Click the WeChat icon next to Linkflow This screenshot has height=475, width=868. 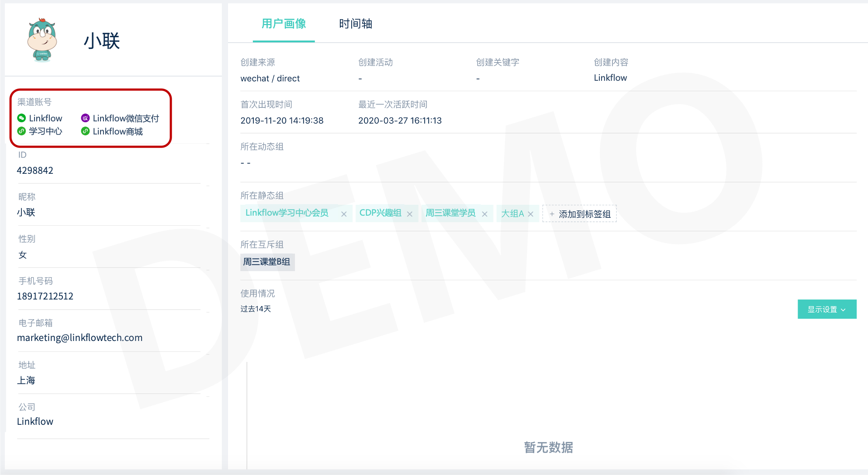[21, 118]
